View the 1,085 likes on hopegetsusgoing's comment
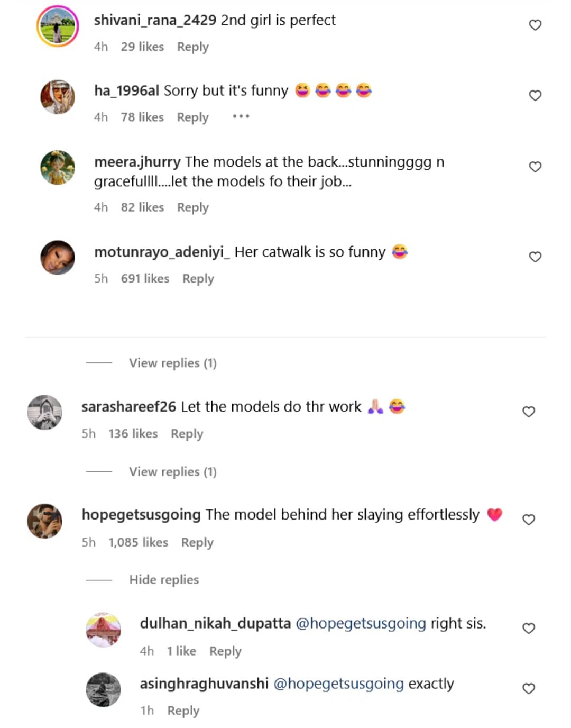The width and height of the screenshot is (571, 728). 138,542
